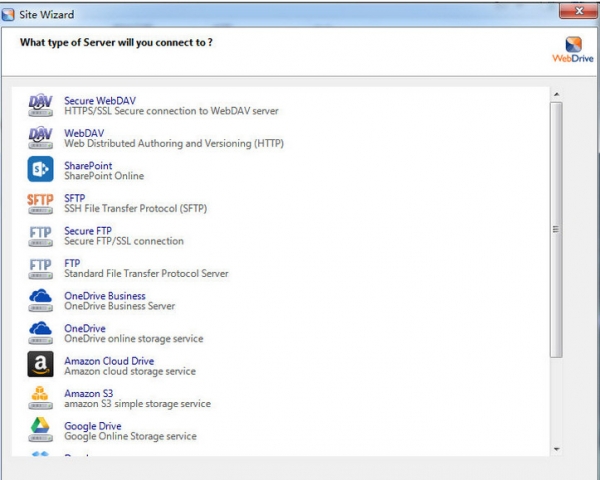Click 'Amazon cloud storage service' description
Image resolution: width=600 pixels, height=480 pixels.
tap(130, 371)
